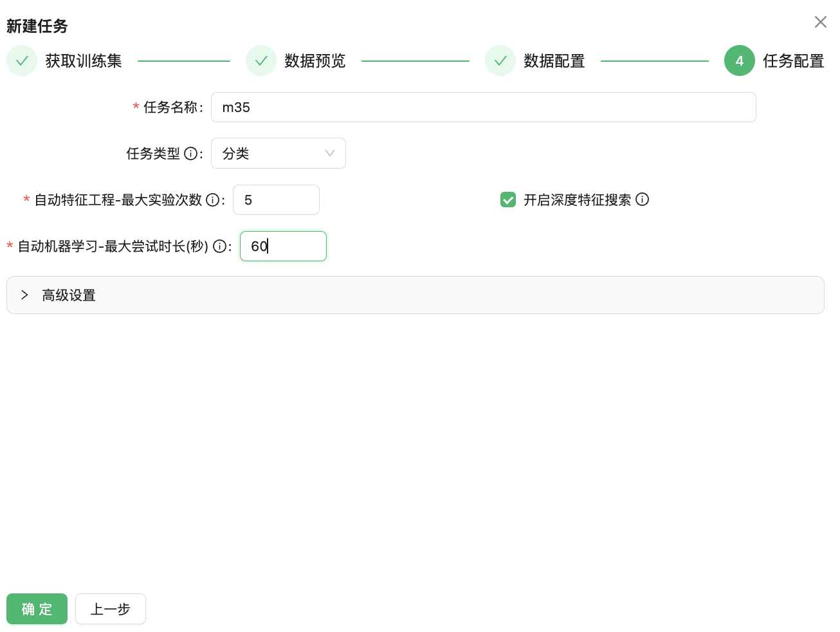Click info icon beside 最大实验次数 label

click(x=212, y=200)
